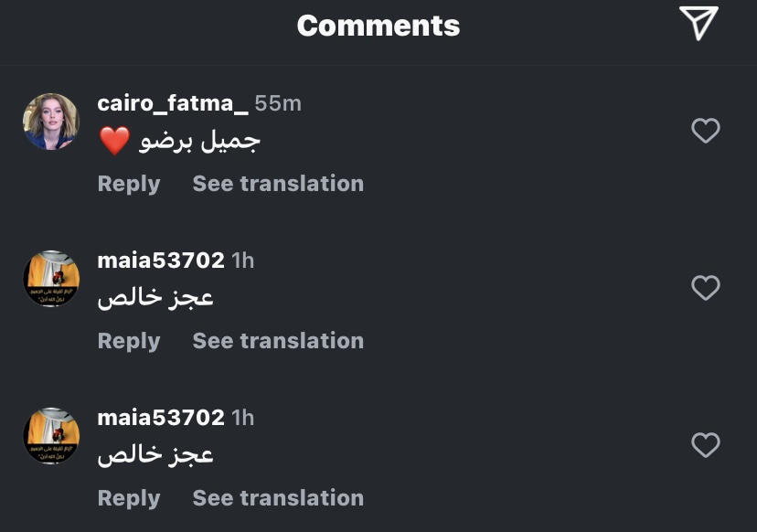Click the Comments header title
Image resolution: width=757 pixels, height=532 pixels.
click(378, 26)
